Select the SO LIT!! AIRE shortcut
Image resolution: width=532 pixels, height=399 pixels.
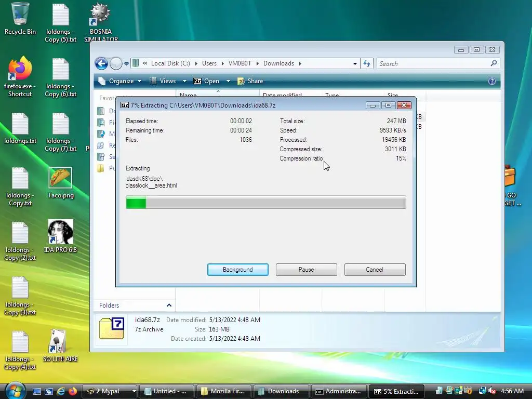[60, 345]
